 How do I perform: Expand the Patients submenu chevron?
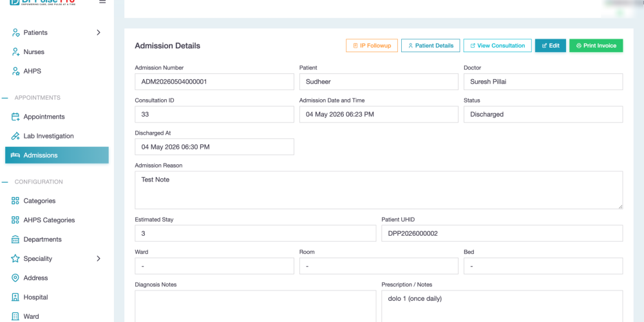click(x=99, y=32)
